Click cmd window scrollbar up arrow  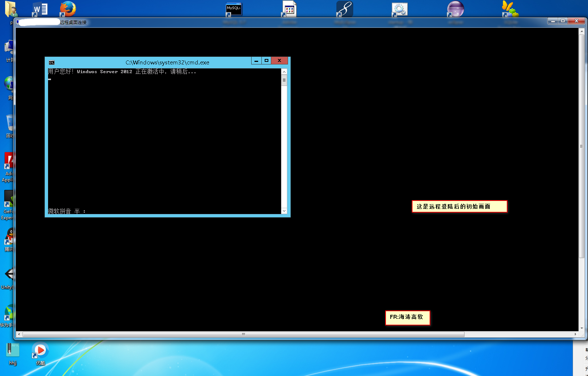click(x=284, y=72)
